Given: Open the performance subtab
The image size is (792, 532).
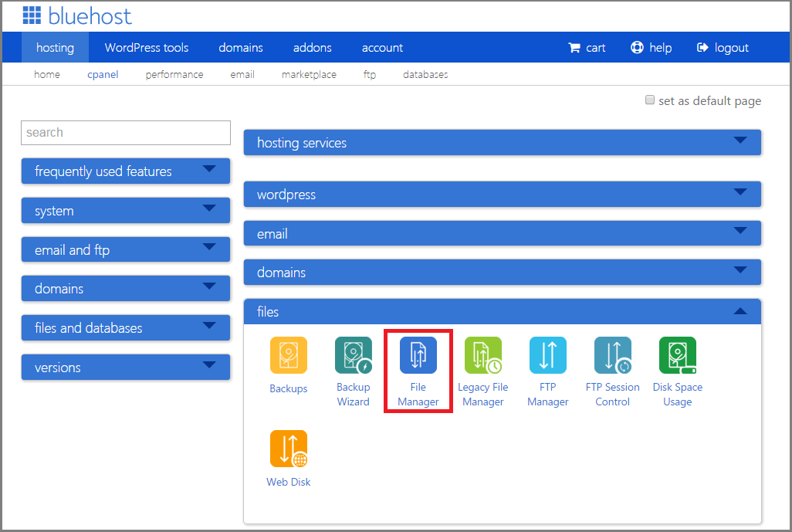Looking at the screenshot, I should (174, 75).
